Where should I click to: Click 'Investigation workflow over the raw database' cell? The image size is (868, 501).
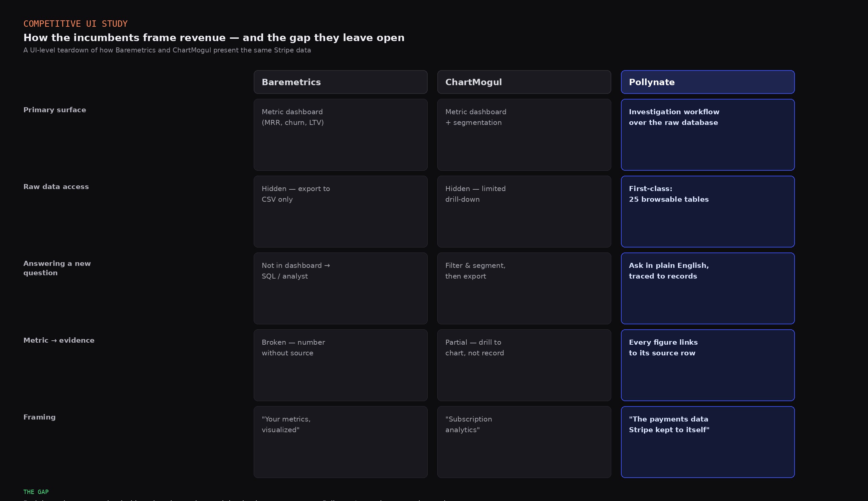pyautogui.click(x=708, y=135)
